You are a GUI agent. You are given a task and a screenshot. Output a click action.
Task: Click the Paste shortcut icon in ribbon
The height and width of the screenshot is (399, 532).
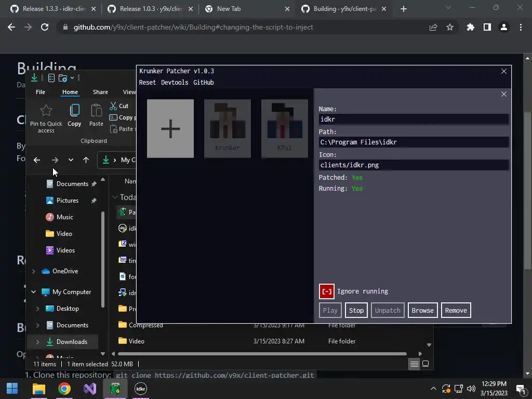pyautogui.click(x=113, y=129)
